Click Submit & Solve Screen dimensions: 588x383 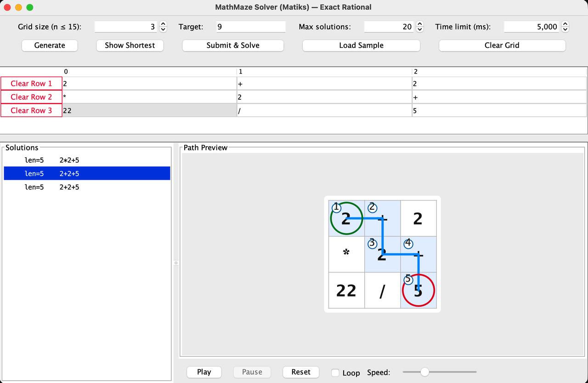tap(233, 46)
